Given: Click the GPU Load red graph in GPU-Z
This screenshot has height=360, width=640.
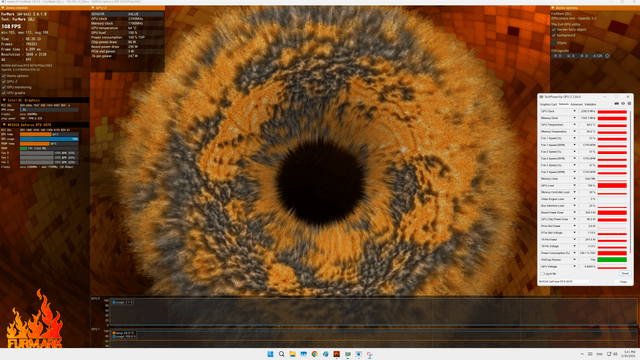Looking at the screenshot, I should 612,185.
